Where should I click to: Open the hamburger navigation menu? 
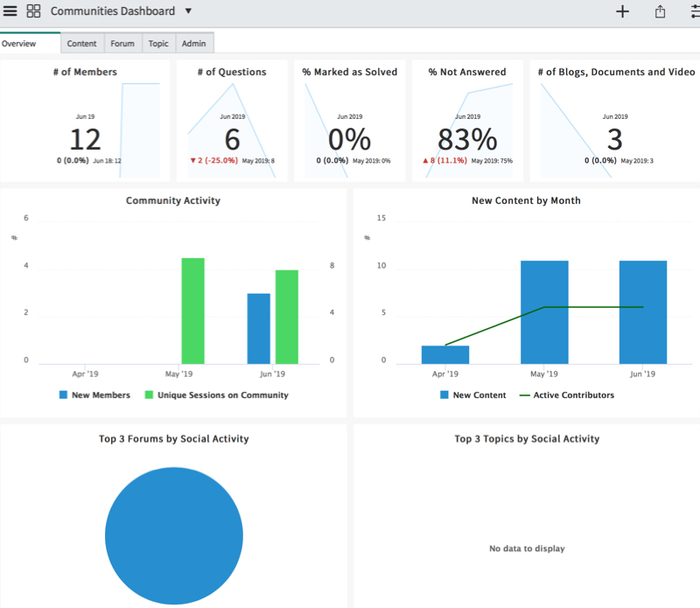point(10,10)
